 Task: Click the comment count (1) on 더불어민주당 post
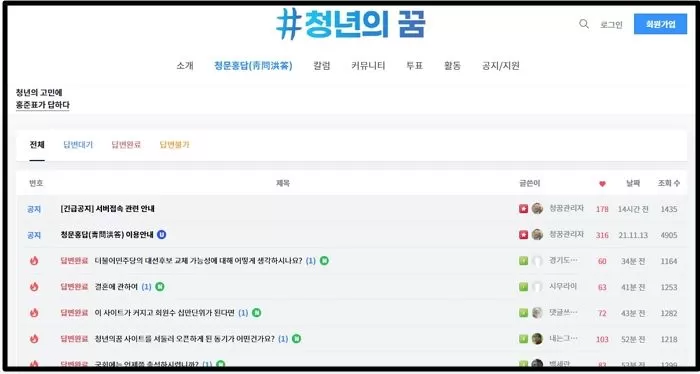click(x=311, y=261)
